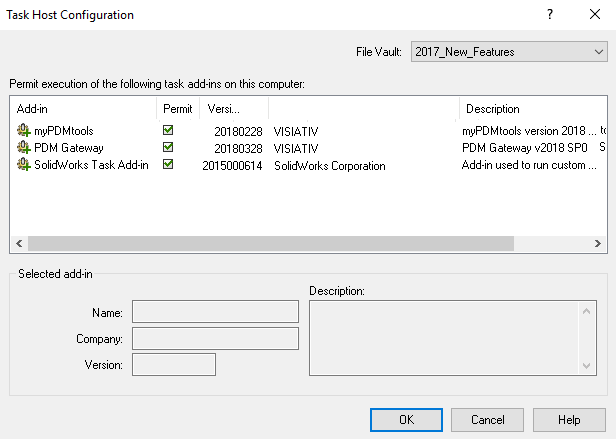The height and width of the screenshot is (439, 616).
Task: Click the myPDMtools add-in icon
Action: coord(24,130)
